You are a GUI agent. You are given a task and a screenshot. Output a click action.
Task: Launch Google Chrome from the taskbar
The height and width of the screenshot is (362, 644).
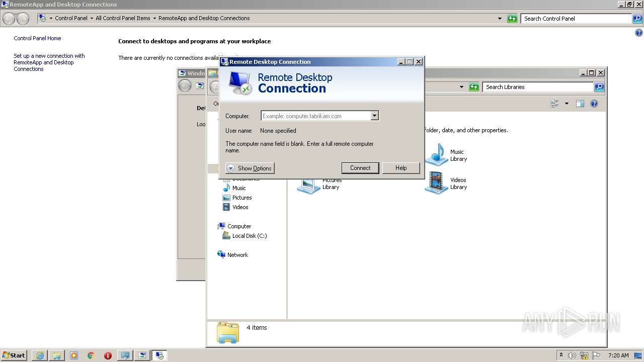91,355
